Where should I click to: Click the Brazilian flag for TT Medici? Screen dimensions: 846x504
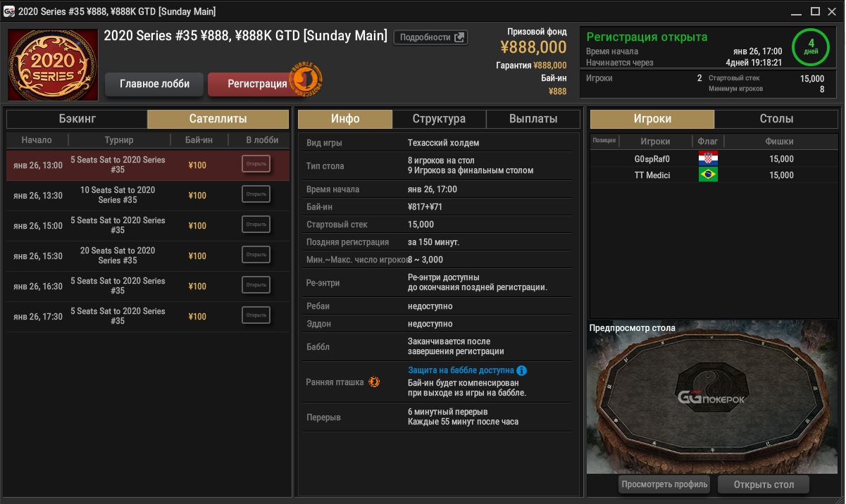pyautogui.click(x=707, y=175)
